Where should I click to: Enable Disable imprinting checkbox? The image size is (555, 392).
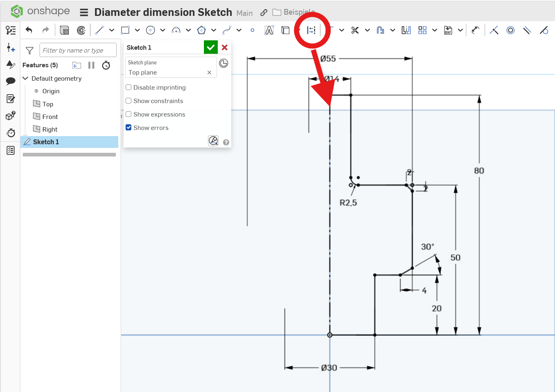[128, 87]
